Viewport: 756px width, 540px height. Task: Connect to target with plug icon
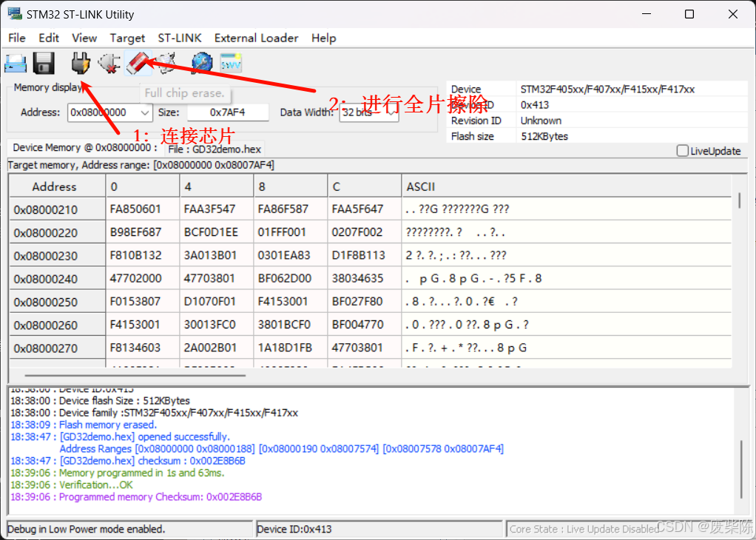pyautogui.click(x=80, y=63)
